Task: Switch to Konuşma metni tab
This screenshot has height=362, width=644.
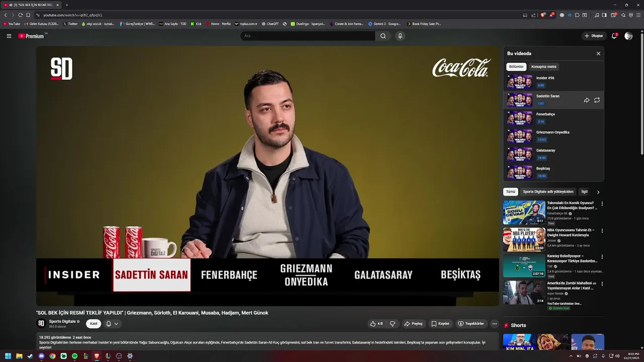Action: 544,66
